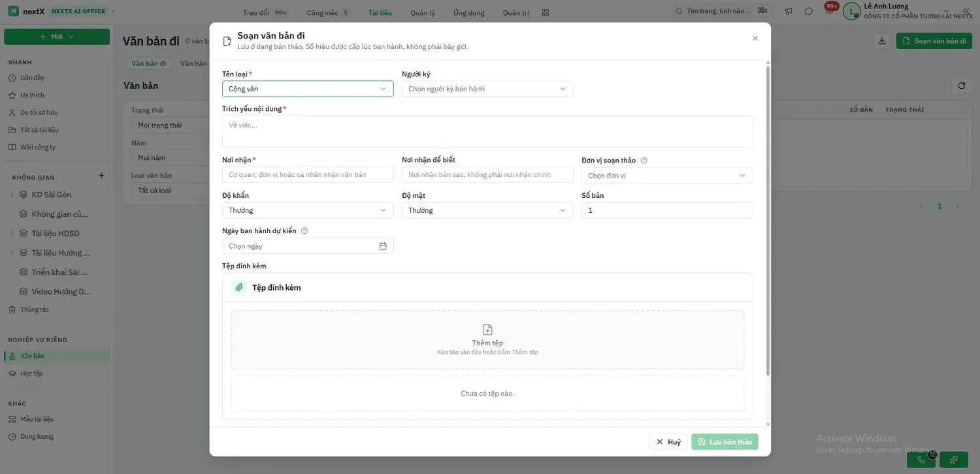Open the AI sparkle assistant button

[954, 460]
